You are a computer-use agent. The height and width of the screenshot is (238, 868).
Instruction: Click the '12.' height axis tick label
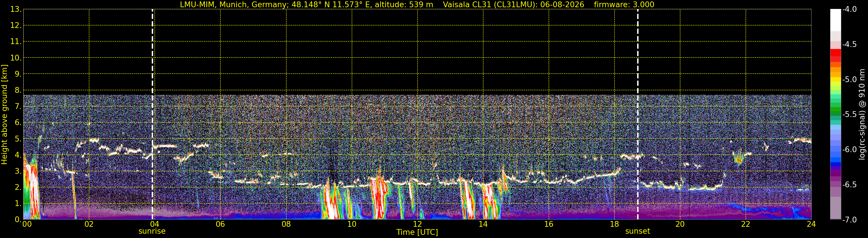[16, 26]
